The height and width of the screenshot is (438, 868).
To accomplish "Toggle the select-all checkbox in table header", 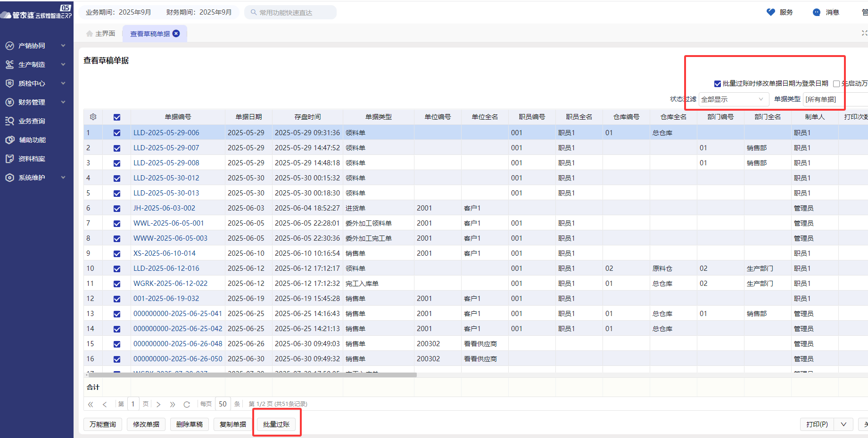I will (117, 117).
